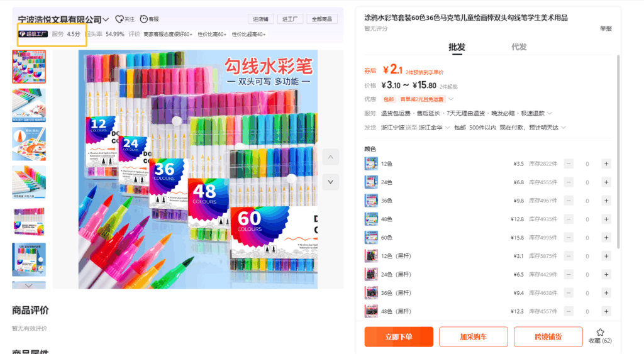Viewport: 644px width, 354px height.
Task: Switch to the 代发 tab
Action: 519,47
